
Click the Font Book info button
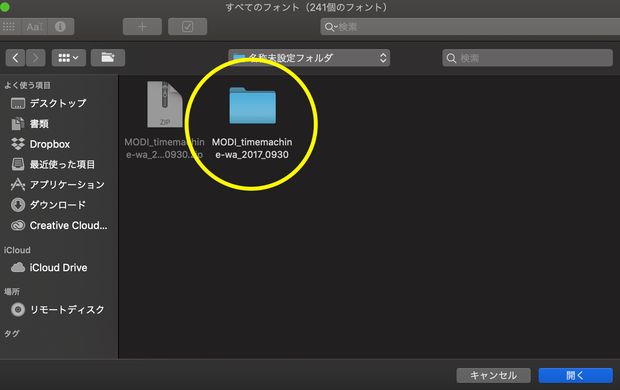[x=60, y=27]
